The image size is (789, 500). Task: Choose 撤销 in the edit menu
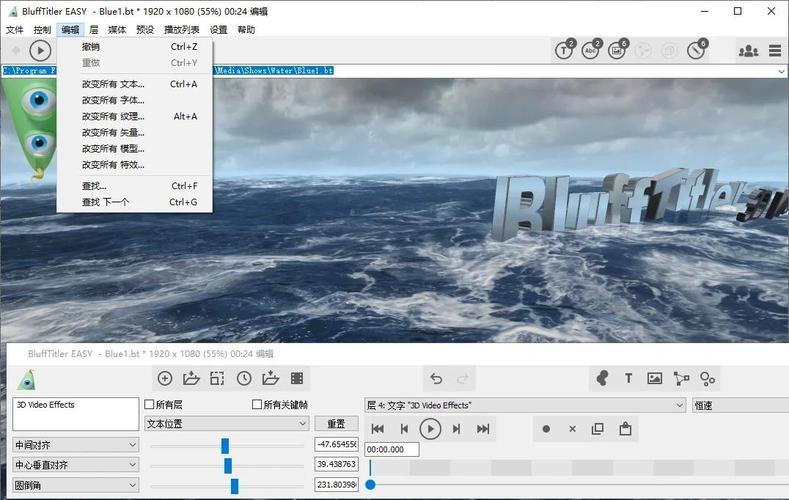point(135,47)
